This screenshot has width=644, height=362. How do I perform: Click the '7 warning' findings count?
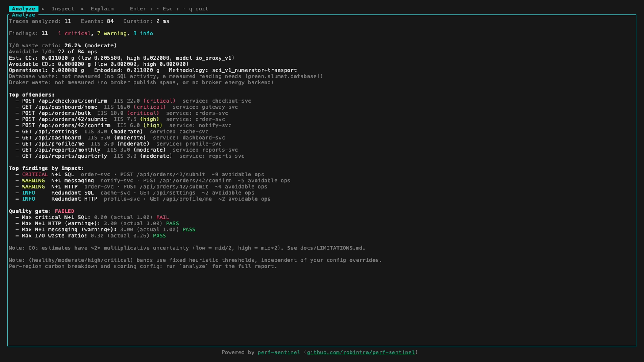(112, 33)
